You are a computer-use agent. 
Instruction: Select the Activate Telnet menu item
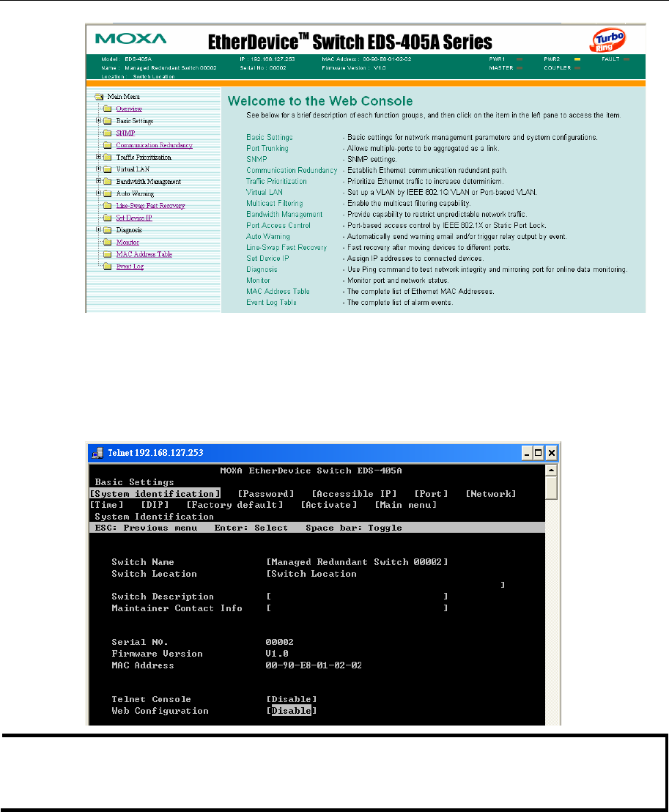coord(329,505)
